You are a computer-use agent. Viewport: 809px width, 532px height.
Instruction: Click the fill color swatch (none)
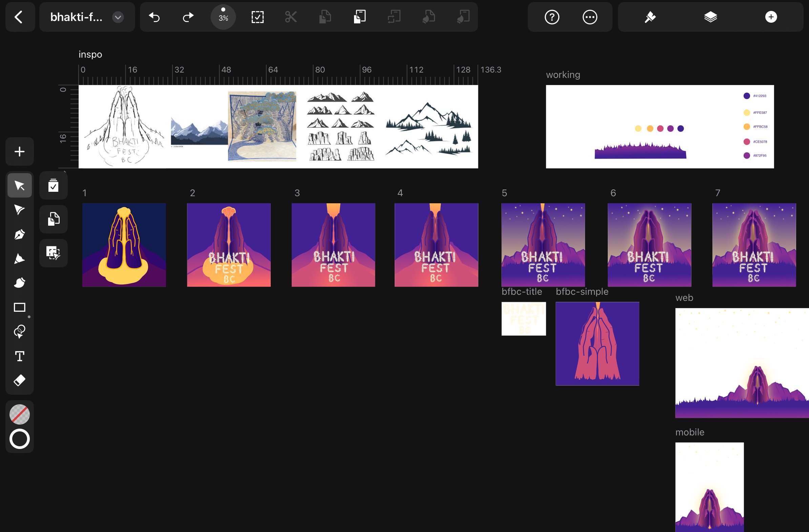click(x=19, y=414)
